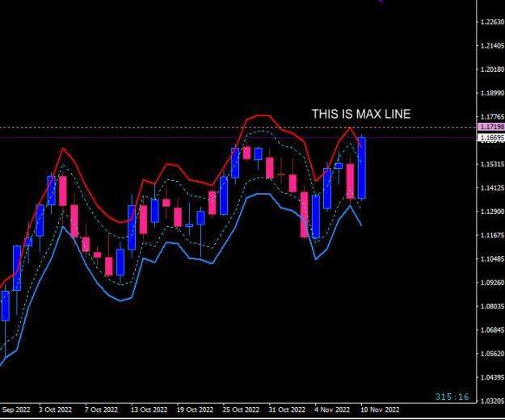Click the 1.10485 price scale label
The width and height of the screenshot is (505, 420).
(492, 258)
